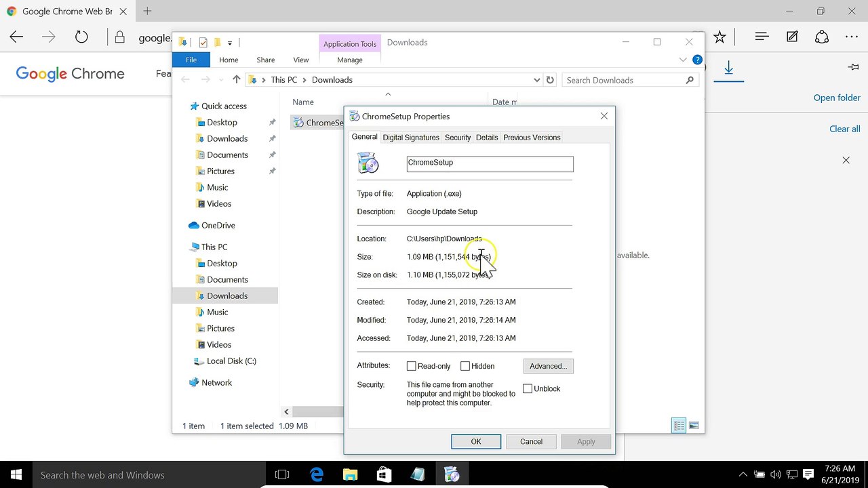The width and height of the screenshot is (868, 488).
Task: Switch Explorer to large thumbnails view icon
Action: coord(694,426)
